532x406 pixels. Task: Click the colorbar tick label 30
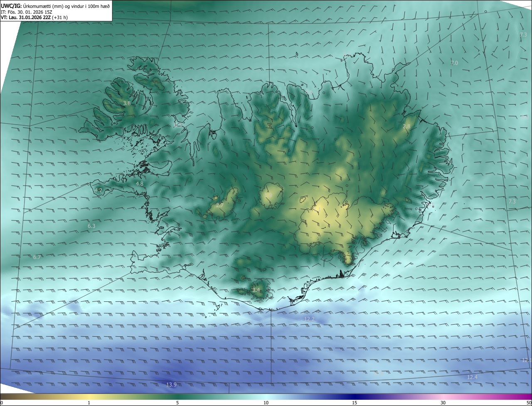tap(443, 403)
